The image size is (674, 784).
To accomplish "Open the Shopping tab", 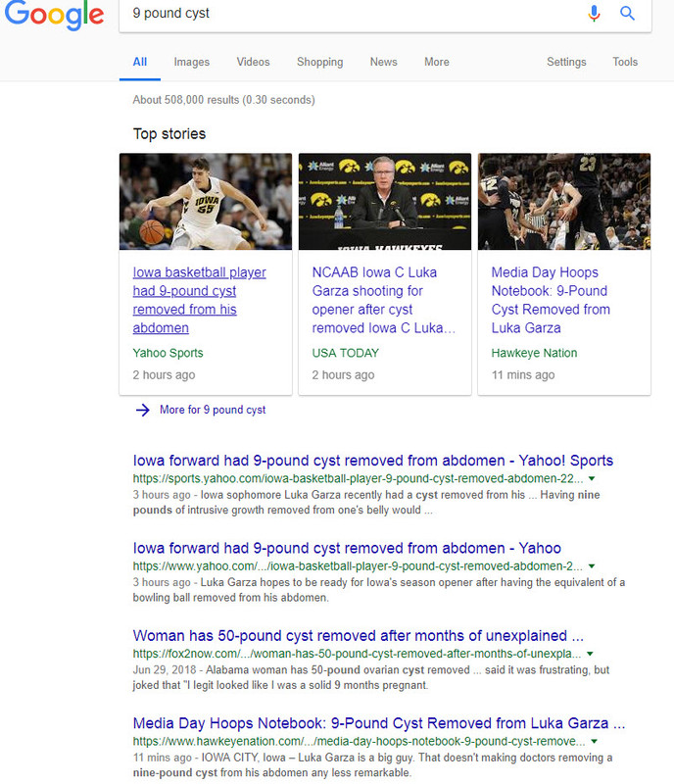I will (x=320, y=62).
